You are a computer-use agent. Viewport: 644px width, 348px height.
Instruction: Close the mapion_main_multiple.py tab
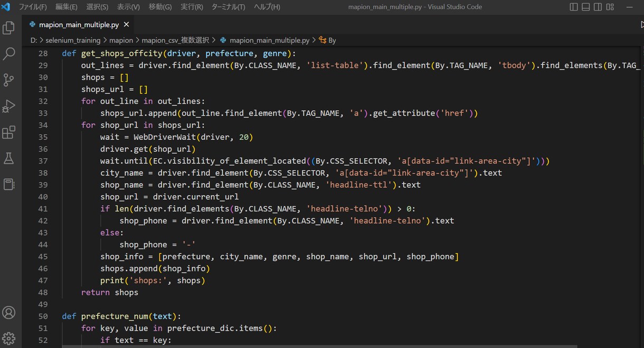tap(126, 25)
